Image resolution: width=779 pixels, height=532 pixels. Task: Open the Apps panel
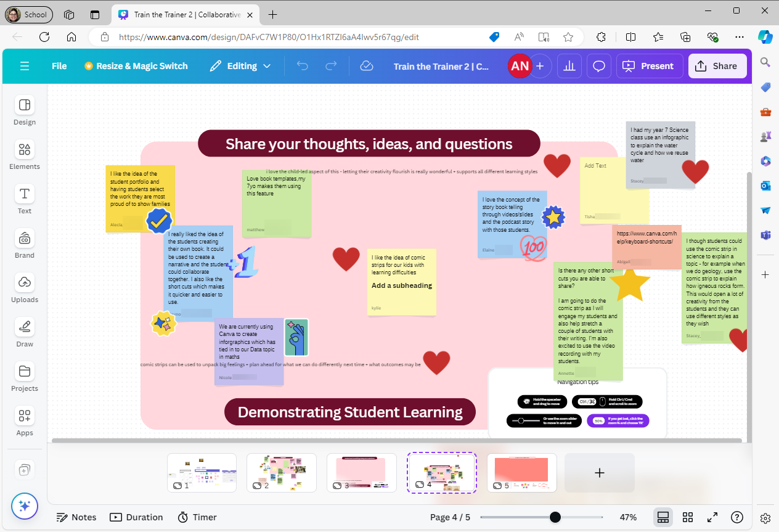coord(25,422)
